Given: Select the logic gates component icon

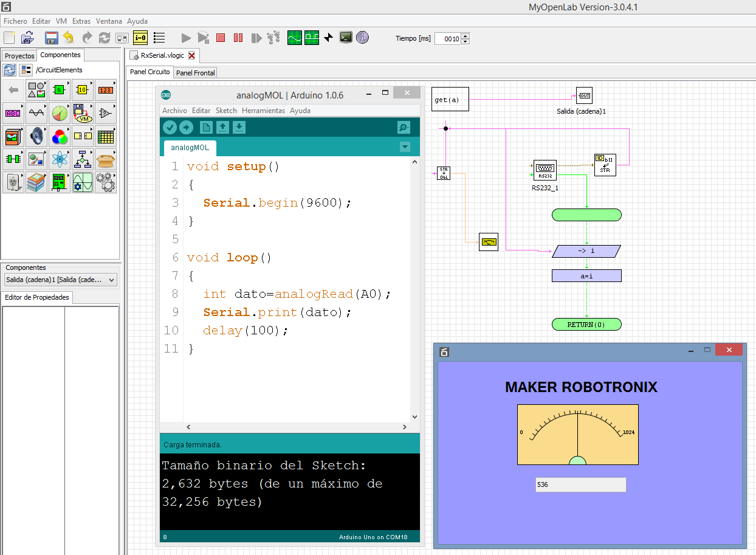Looking at the screenshot, I should [x=60, y=90].
